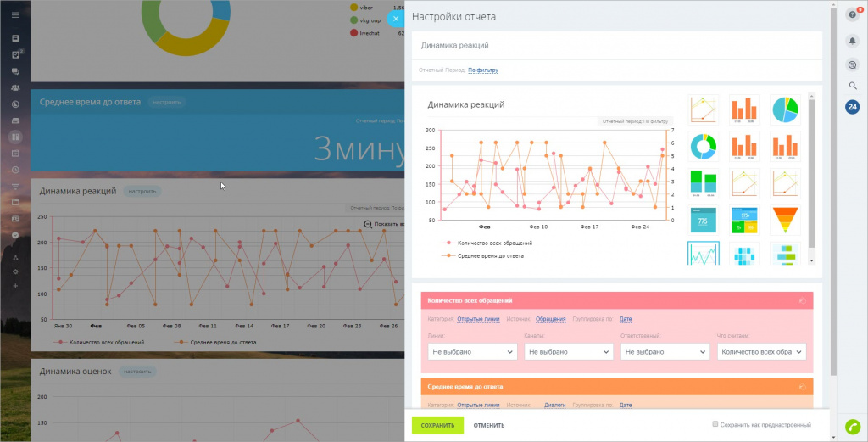Image resolution: width=868 pixels, height=442 pixels.
Task: Open 'Открытые линии' link in orange section
Action: [x=478, y=406]
